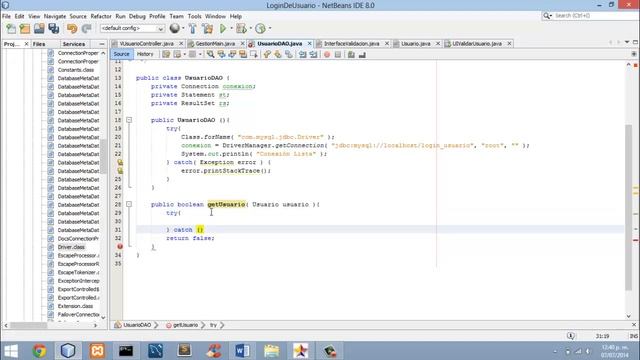
Task: Click getUsuario breadcrumb in navigator bar
Action: pyautogui.click(x=185, y=325)
